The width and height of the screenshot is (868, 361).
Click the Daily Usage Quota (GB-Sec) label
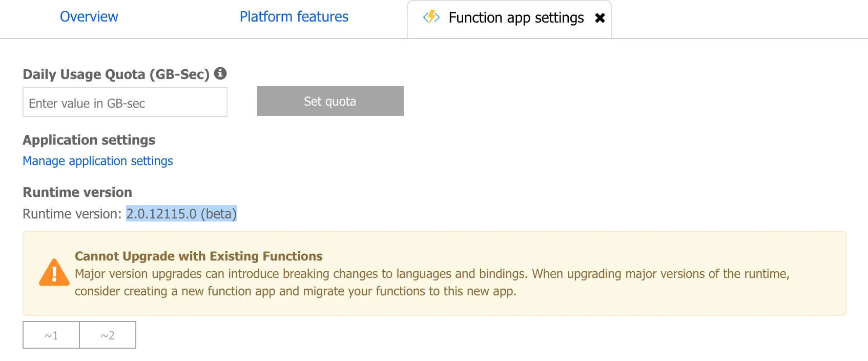pyautogui.click(x=116, y=74)
